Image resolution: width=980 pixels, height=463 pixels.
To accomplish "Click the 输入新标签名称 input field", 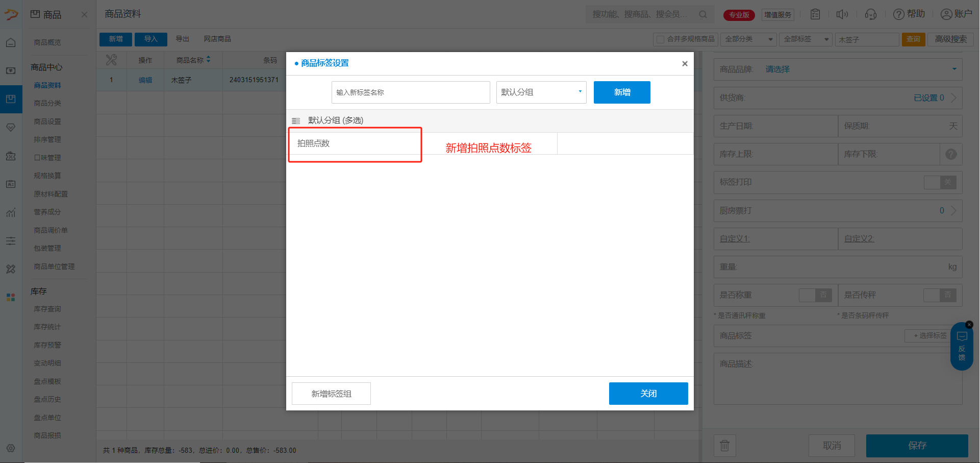I will click(410, 92).
